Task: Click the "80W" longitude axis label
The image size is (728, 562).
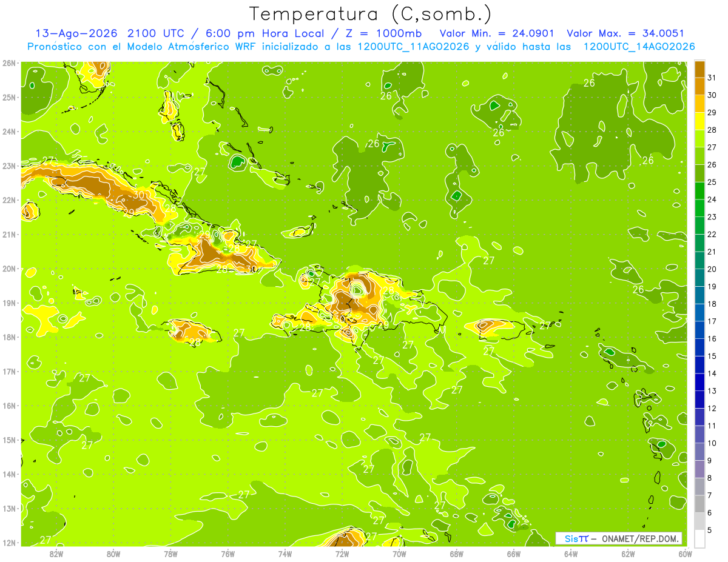Action: [113, 554]
